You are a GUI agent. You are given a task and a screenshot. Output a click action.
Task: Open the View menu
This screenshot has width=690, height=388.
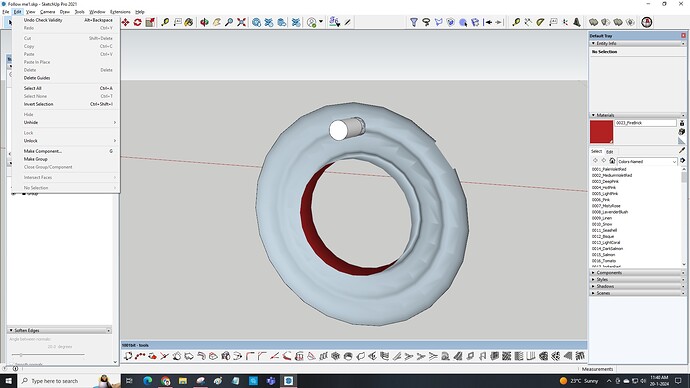(30, 12)
